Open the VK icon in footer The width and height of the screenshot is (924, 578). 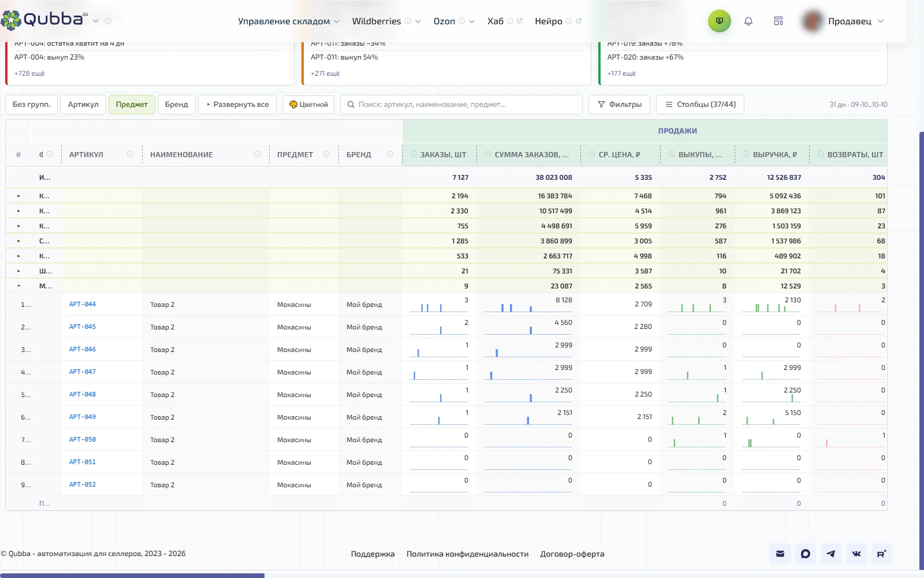tap(856, 554)
